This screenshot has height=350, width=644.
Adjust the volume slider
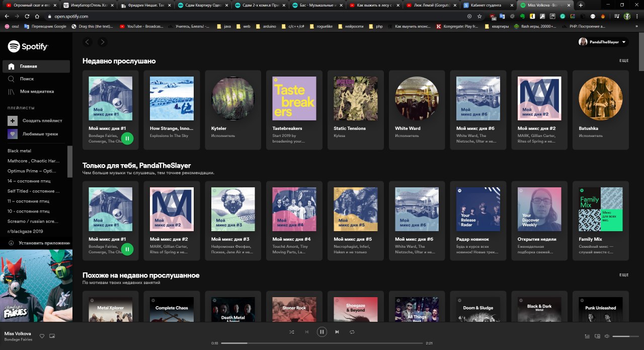click(x=625, y=336)
